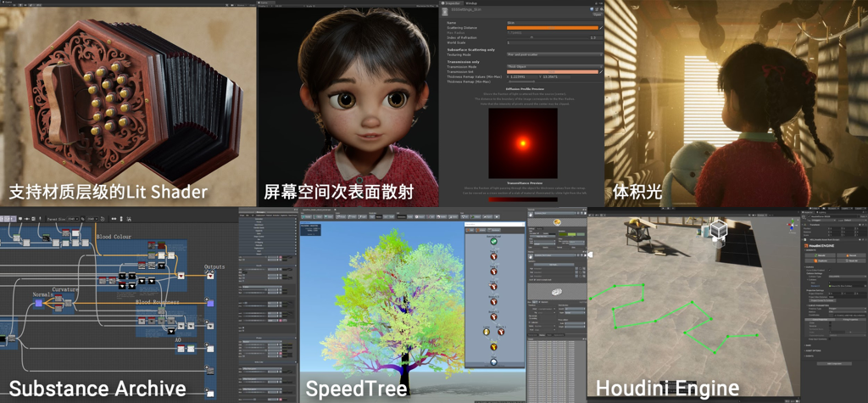
Task: Open the Windup tab
Action: pyautogui.click(x=471, y=3)
